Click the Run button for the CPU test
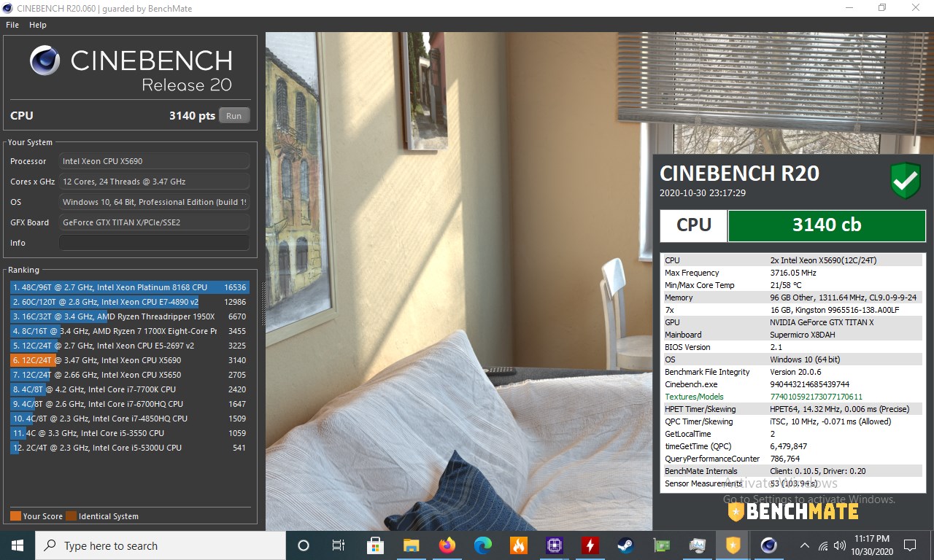This screenshot has height=560, width=934. click(233, 115)
